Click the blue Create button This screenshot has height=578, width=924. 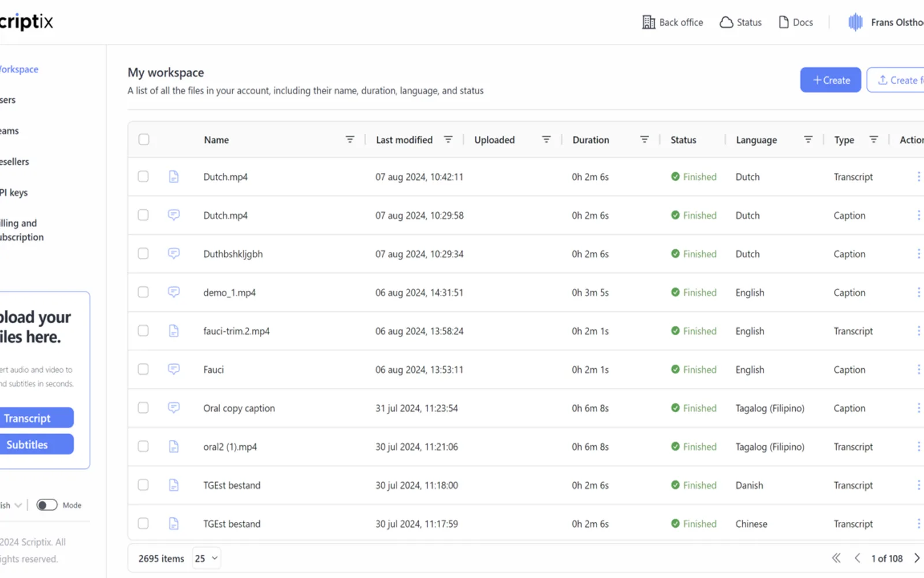tap(830, 80)
